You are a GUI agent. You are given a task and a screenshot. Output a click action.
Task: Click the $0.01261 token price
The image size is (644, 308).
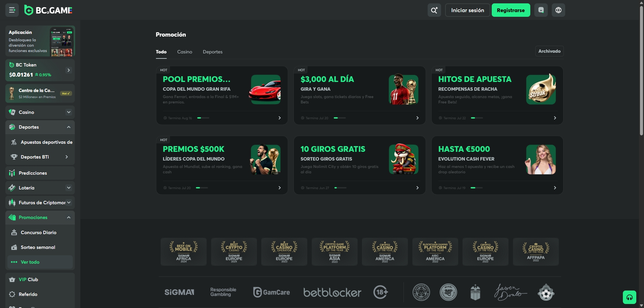(x=21, y=75)
